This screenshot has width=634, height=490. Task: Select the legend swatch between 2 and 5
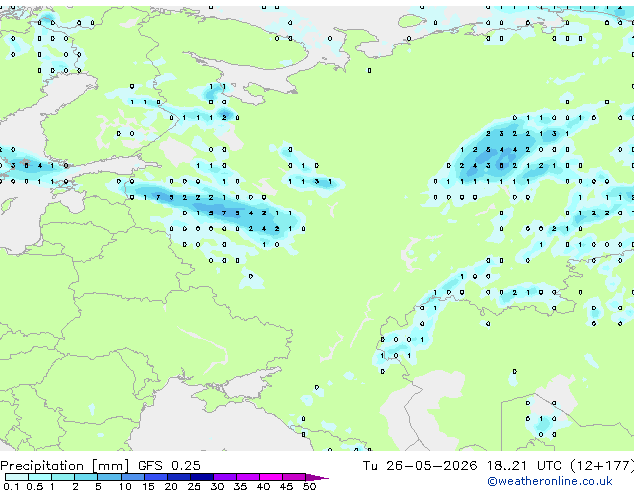86,477
